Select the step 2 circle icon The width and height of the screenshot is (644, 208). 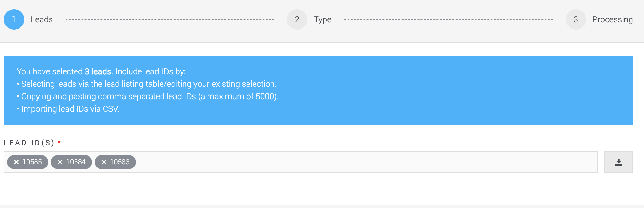[297, 19]
